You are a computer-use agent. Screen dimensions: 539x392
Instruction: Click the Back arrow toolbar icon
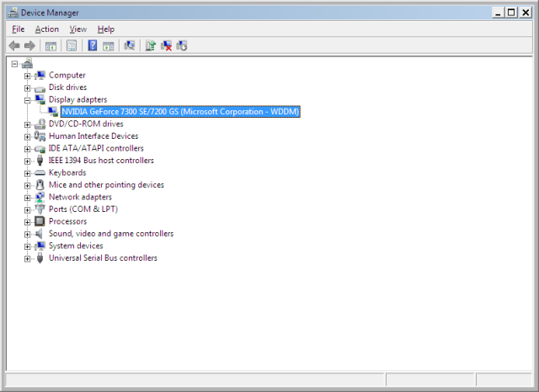tap(14, 45)
